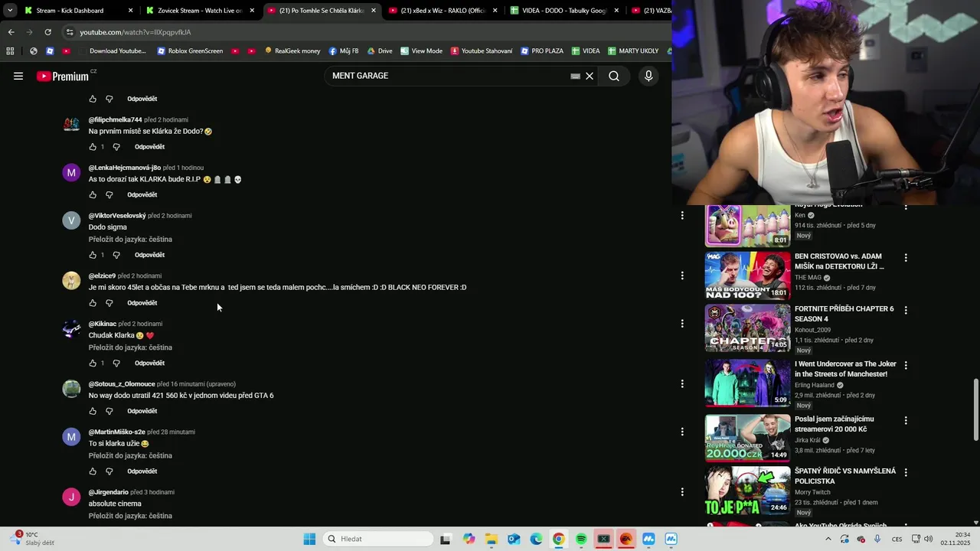Viewport: 980px width, 551px height.
Task: Start voice search with microphone
Action: pyautogui.click(x=648, y=76)
